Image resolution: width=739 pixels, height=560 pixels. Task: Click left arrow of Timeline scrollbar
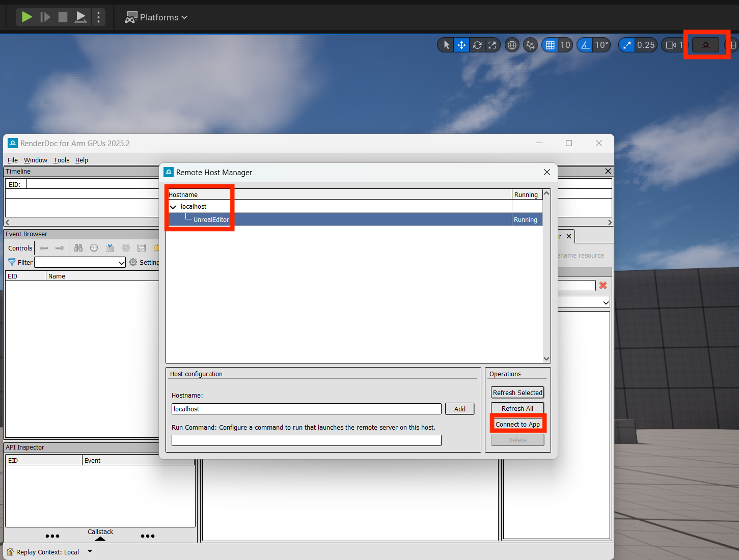point(7,222)
